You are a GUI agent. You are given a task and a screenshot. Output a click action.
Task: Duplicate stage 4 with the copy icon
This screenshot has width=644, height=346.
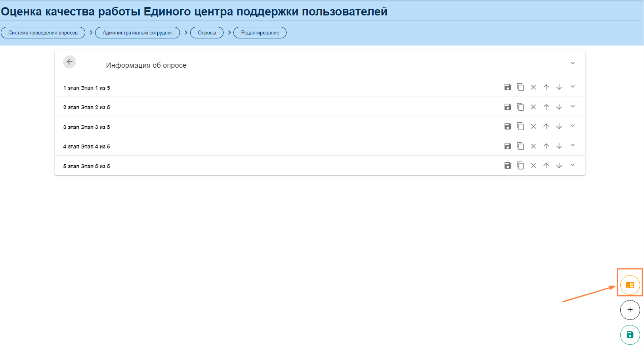520,146
